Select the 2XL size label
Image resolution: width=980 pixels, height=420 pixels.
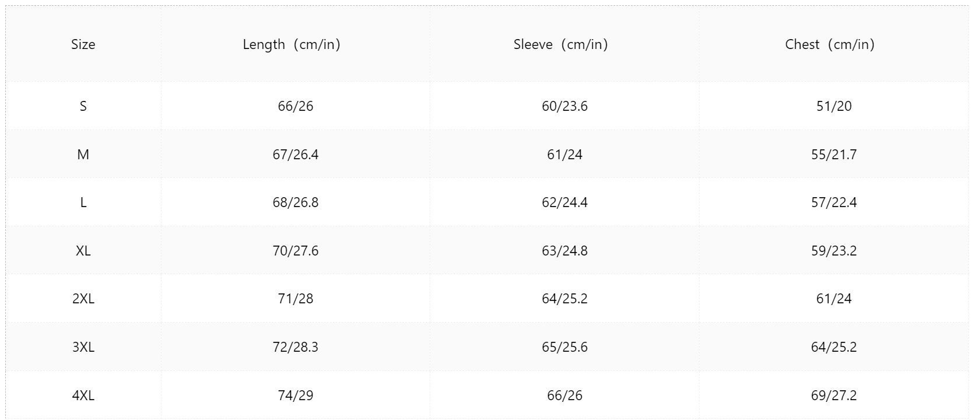[83, 299]
